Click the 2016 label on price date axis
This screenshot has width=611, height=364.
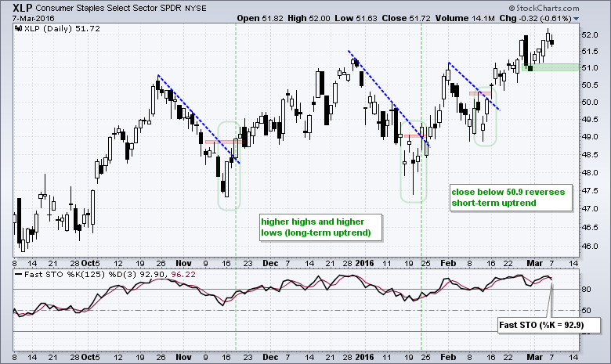click(x=364, y=264)
